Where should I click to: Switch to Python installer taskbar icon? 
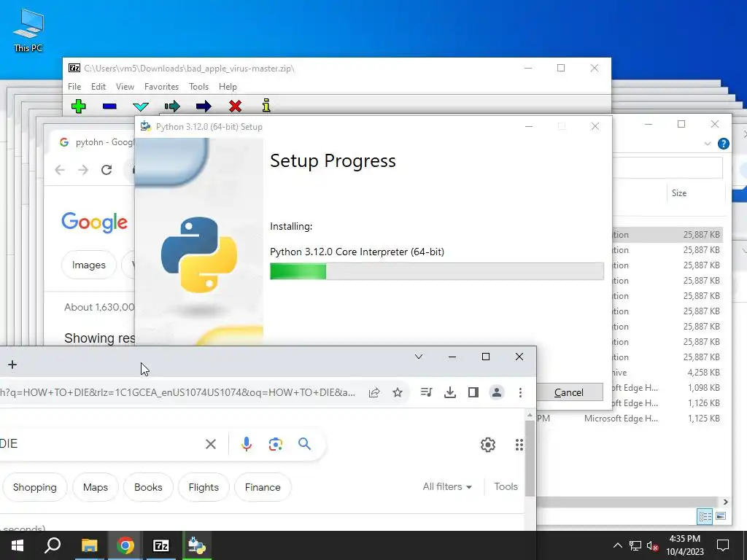click(x=197, y=545)
